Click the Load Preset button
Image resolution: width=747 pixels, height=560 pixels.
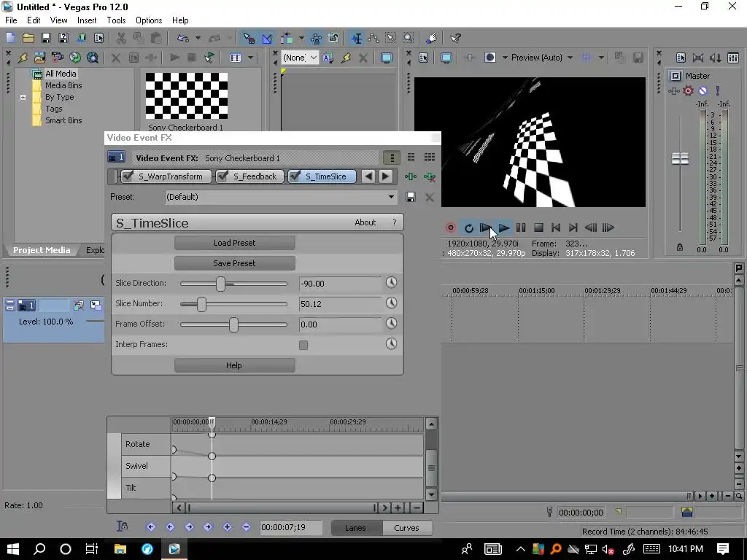point(234,243)
